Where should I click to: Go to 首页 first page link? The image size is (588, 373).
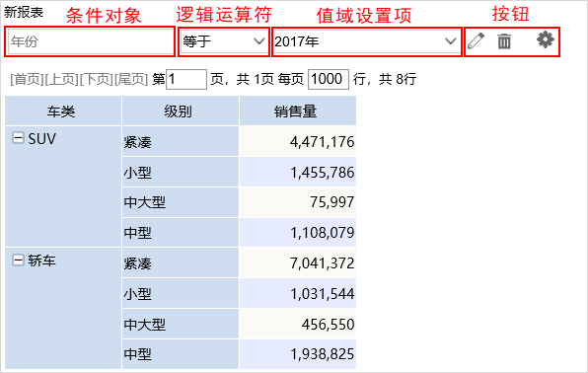pos(27,79)
